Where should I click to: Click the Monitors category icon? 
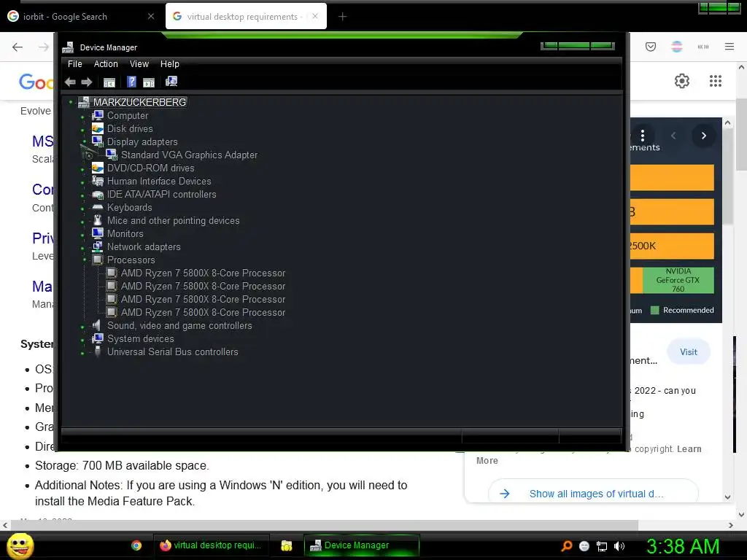pyautogui.click(x=98, y=233)
